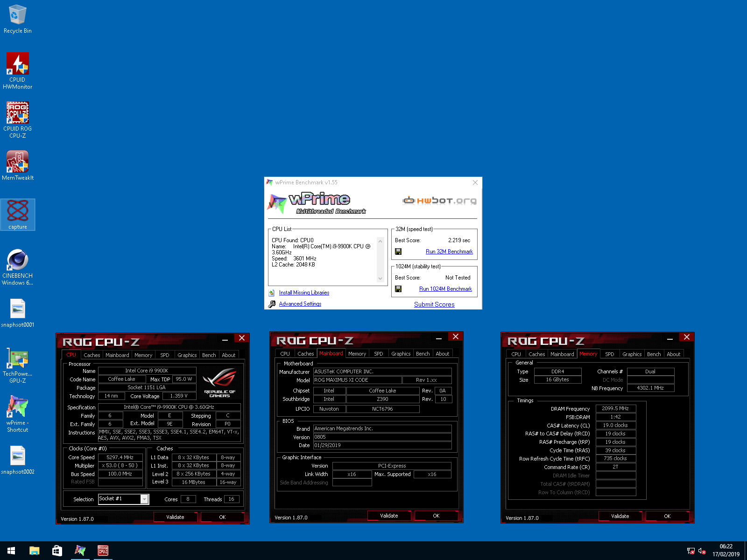747x560 pixels.
Task: Open Install Missing Libraries link
Action: coord(304,293)
